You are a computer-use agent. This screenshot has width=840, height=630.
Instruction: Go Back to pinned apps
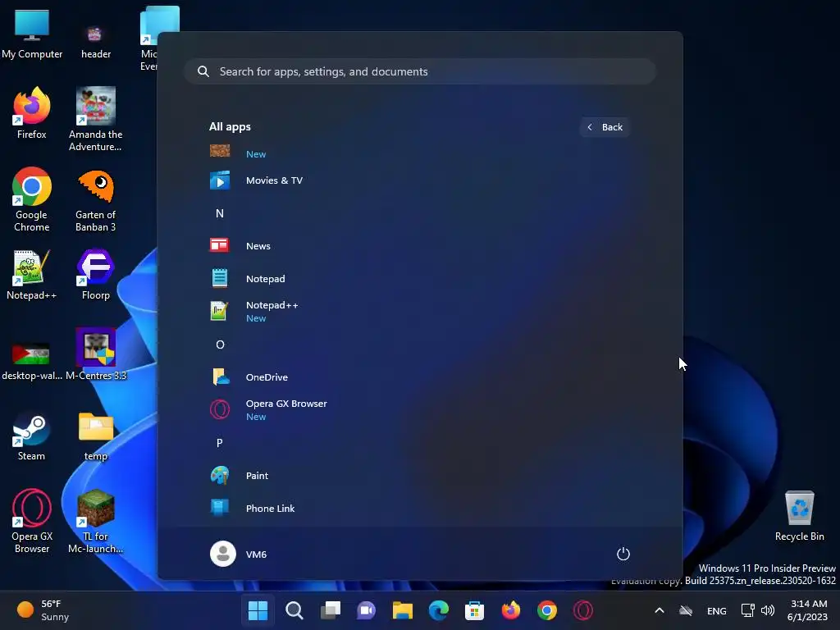pos(605,127)
